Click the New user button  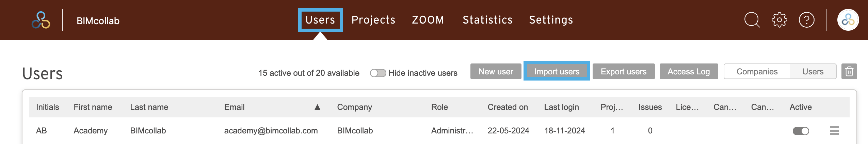496,71
